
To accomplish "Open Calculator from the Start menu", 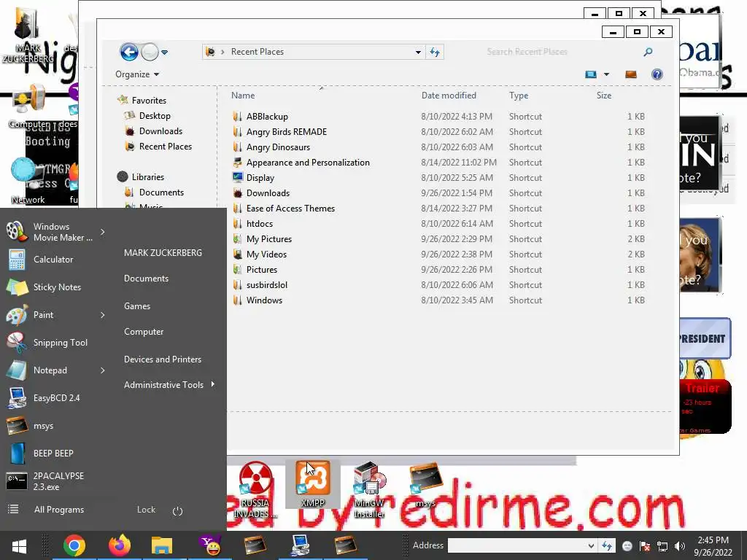I will coord(53,260).
